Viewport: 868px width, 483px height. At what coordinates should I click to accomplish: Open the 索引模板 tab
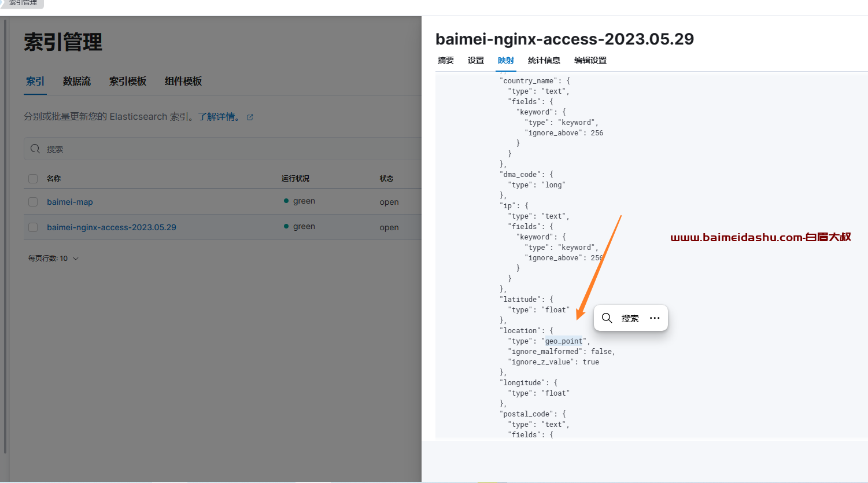coord(128,81)
